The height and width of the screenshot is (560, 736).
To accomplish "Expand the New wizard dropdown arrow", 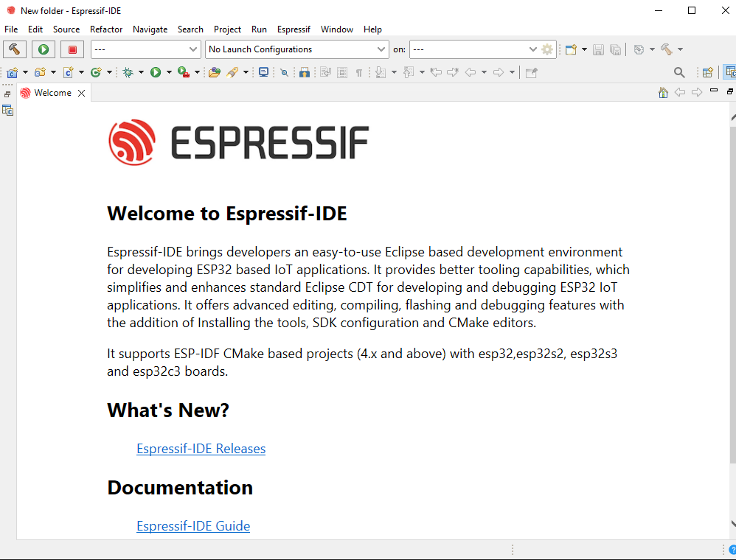I will point(584,49).
